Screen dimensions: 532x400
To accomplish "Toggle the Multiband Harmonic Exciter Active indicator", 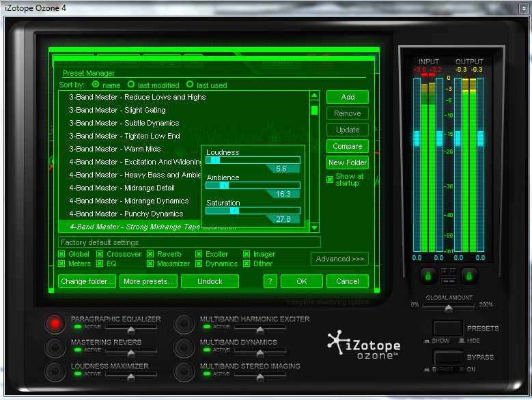I will click(x=207, y=327).
